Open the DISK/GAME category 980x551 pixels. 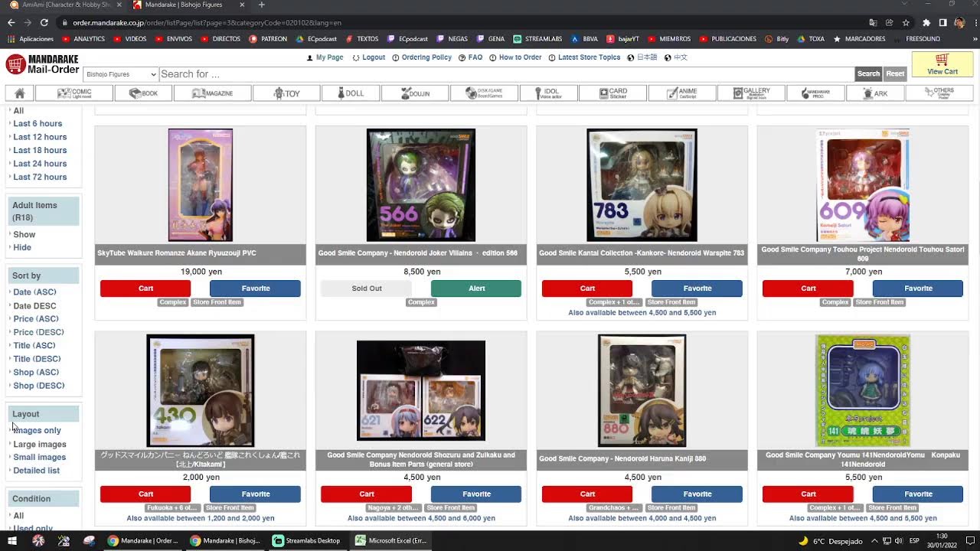tap(485, 93)
